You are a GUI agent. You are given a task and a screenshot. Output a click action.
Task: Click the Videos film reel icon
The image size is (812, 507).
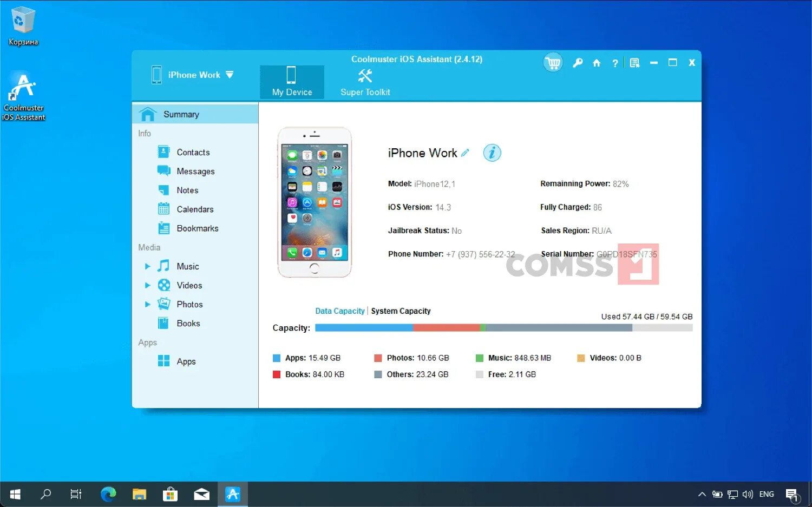click(164, 285)
